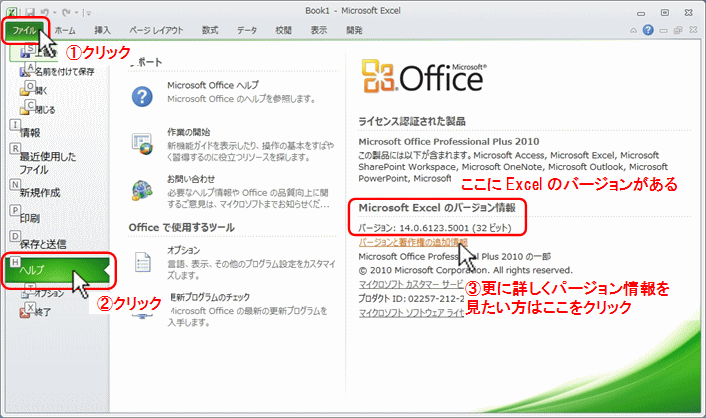Select ヘルプ in the Backstage sidebar
This screenshot has height=418, width=706.
coord(58,270)
